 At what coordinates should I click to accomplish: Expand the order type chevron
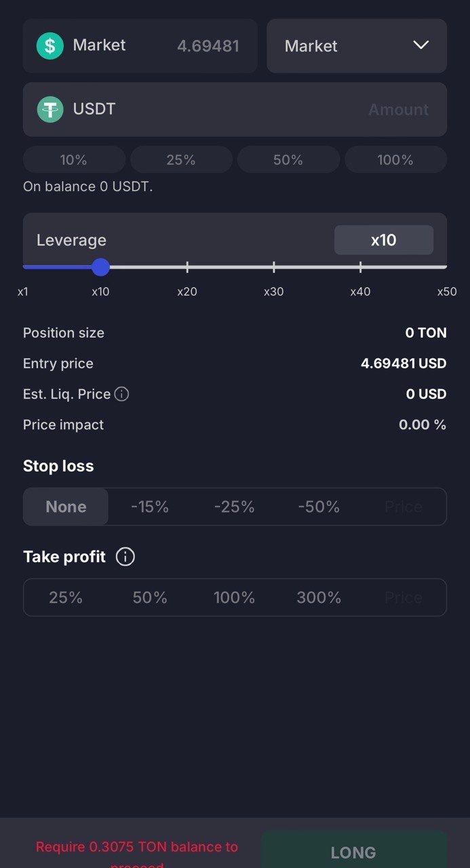point(420,46)
